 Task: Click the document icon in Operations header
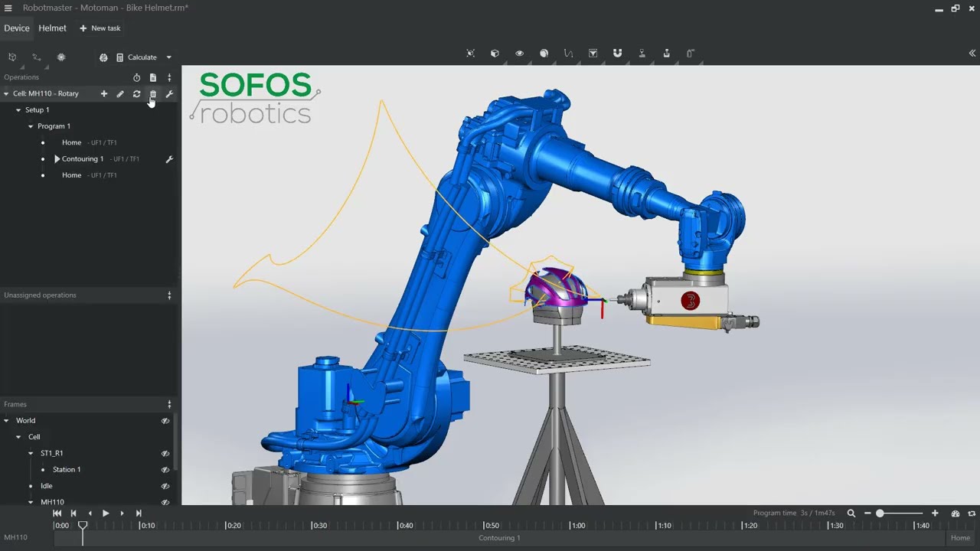[x=153, y=77]
